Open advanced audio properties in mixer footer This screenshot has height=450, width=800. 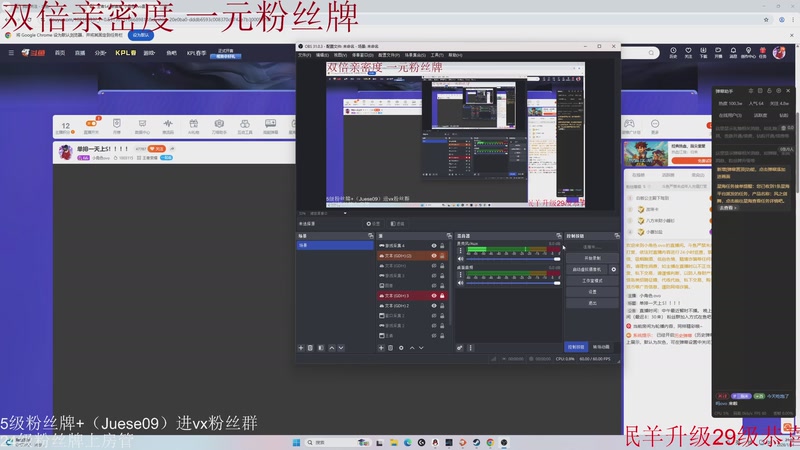point(460,348)
